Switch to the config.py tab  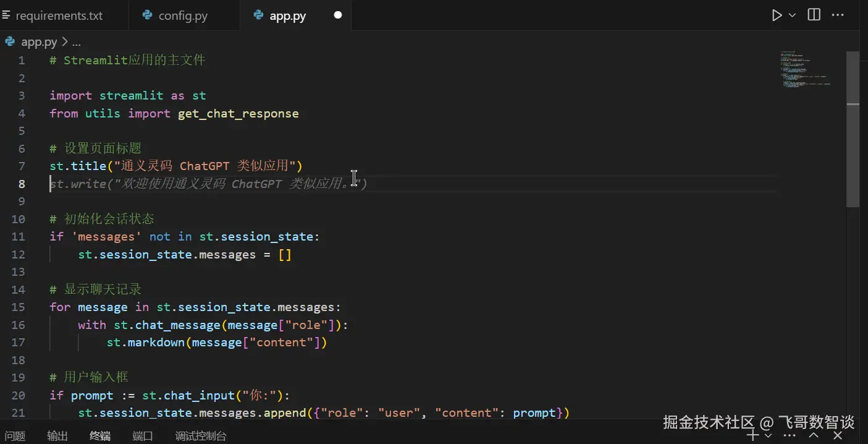coord(183,16)
